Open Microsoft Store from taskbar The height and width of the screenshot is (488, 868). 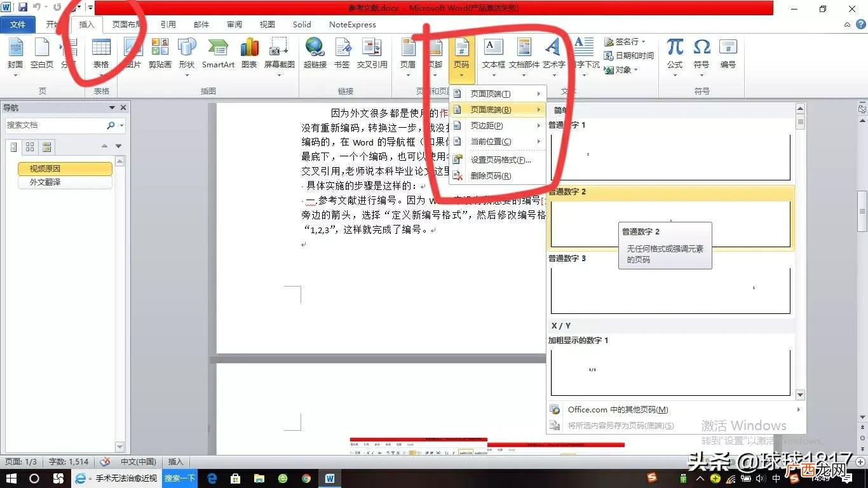click(236, 478)
